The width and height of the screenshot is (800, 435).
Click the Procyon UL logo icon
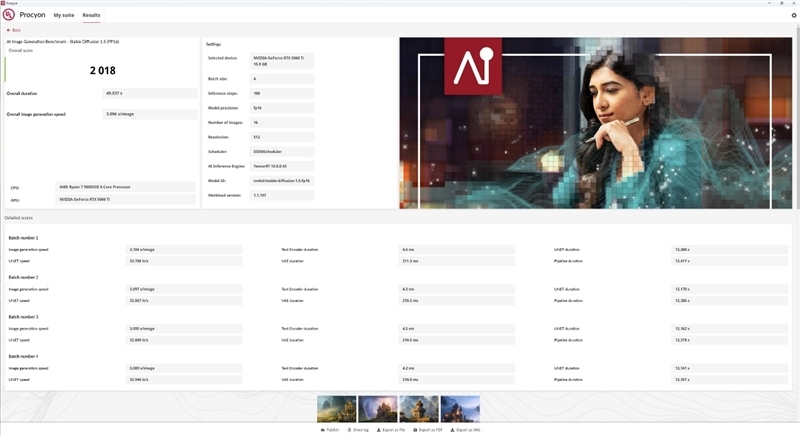click(9, 15)
